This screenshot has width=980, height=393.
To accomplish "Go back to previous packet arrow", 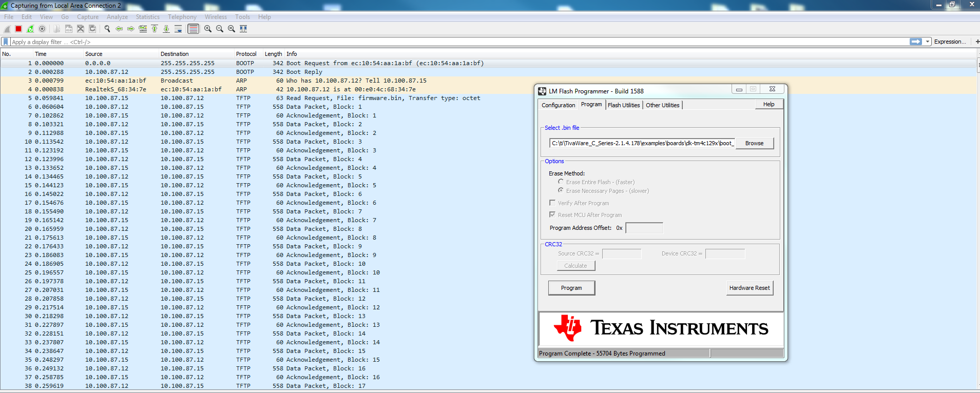I will 119,29.
